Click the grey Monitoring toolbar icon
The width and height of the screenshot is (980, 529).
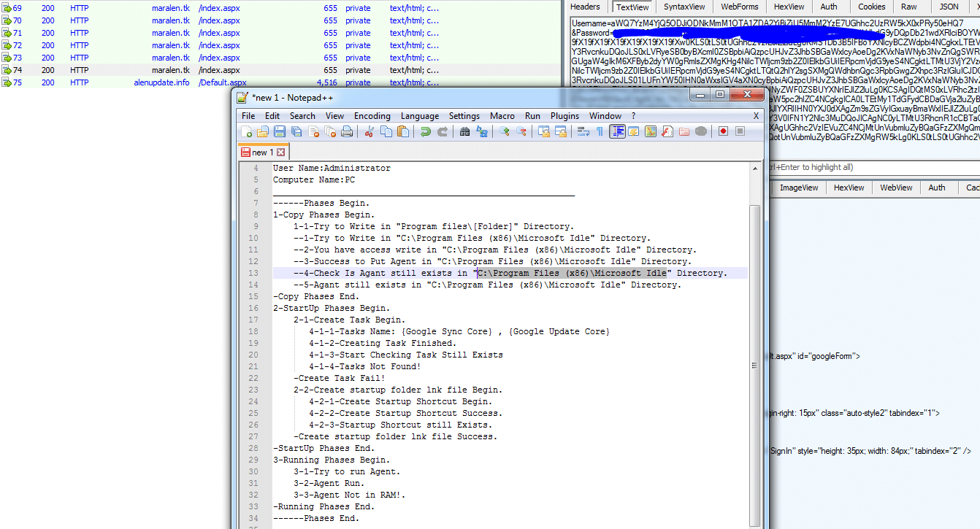[x=700, y=131]
